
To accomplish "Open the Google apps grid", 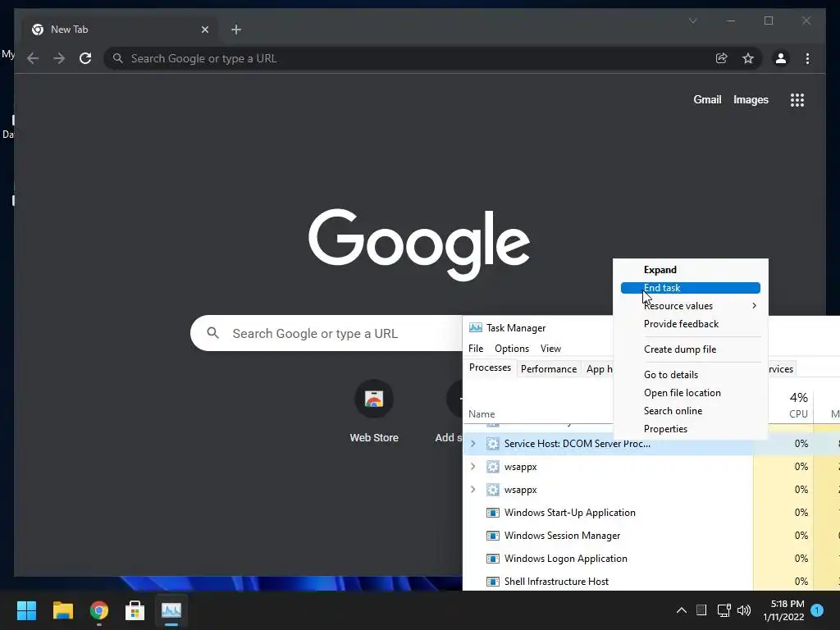I will click(x=797, y=99).
